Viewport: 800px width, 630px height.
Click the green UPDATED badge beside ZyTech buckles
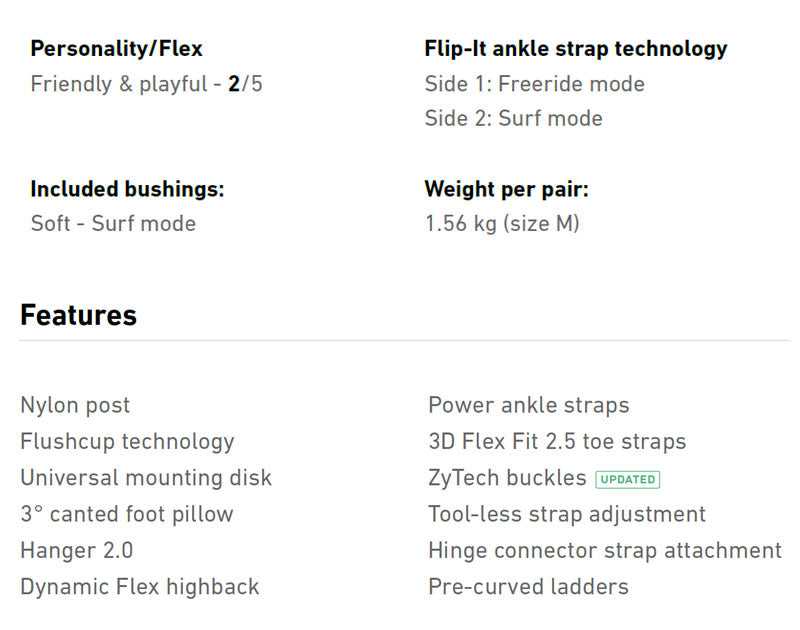(x=627, y=479)
